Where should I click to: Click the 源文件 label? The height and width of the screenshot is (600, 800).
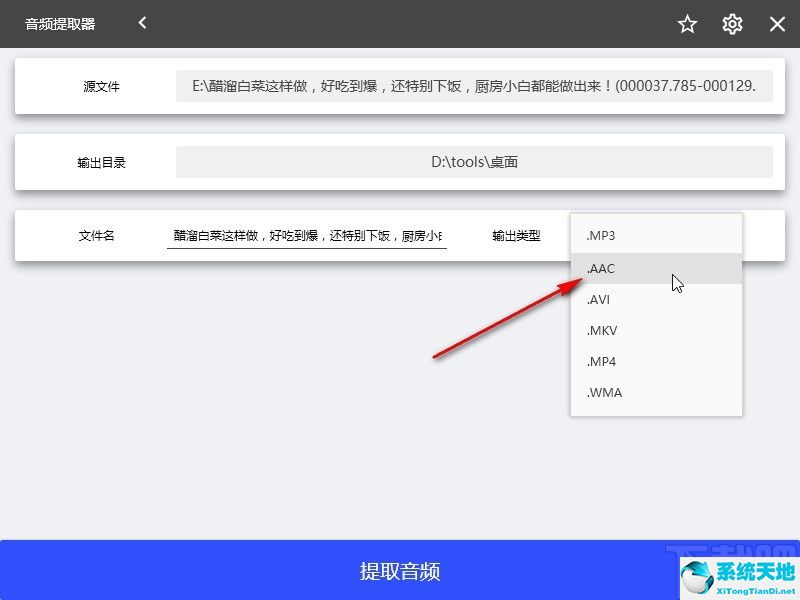coord(102,86)
